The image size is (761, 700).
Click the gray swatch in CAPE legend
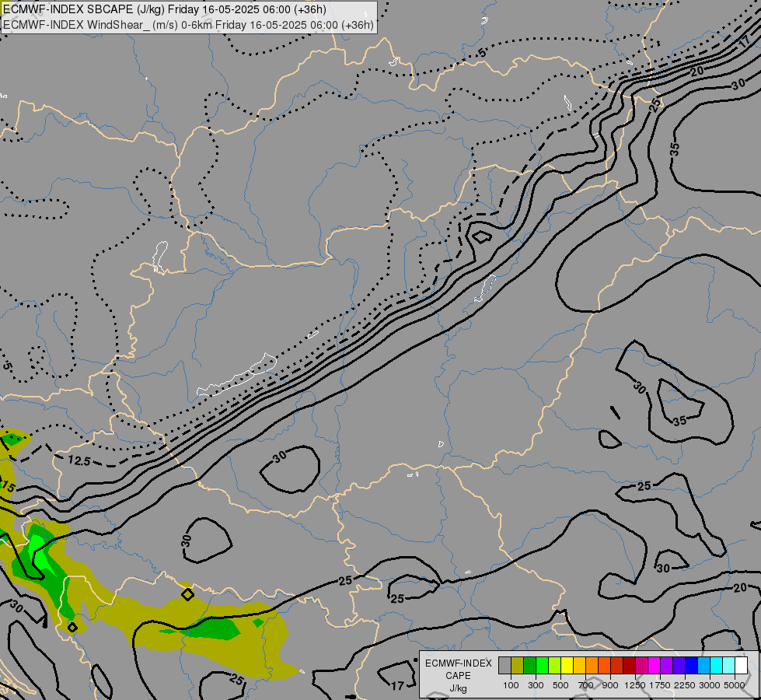504,665
